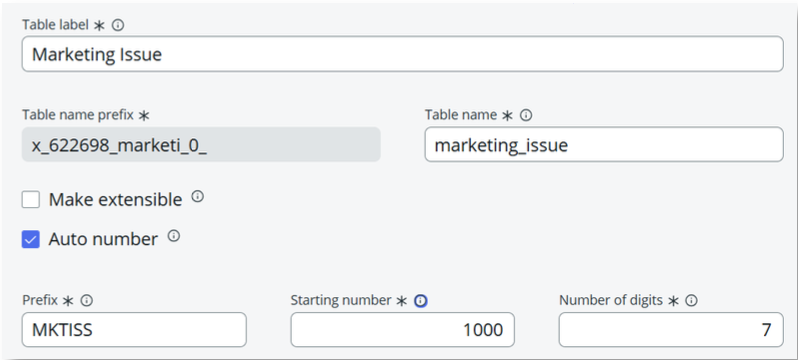
Task: Enable the Make extensible checkbox
Action: pos(31,200)
